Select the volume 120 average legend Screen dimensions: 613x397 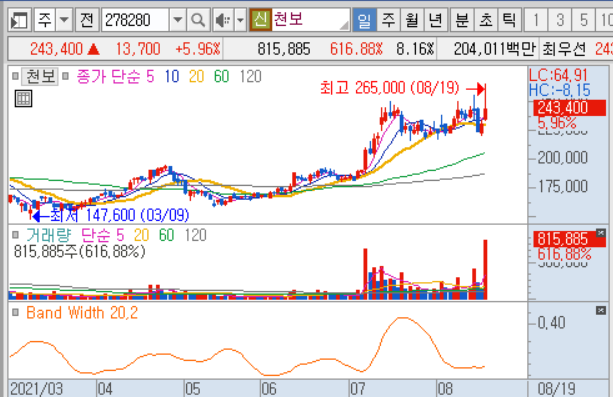[x=195, y=235]
